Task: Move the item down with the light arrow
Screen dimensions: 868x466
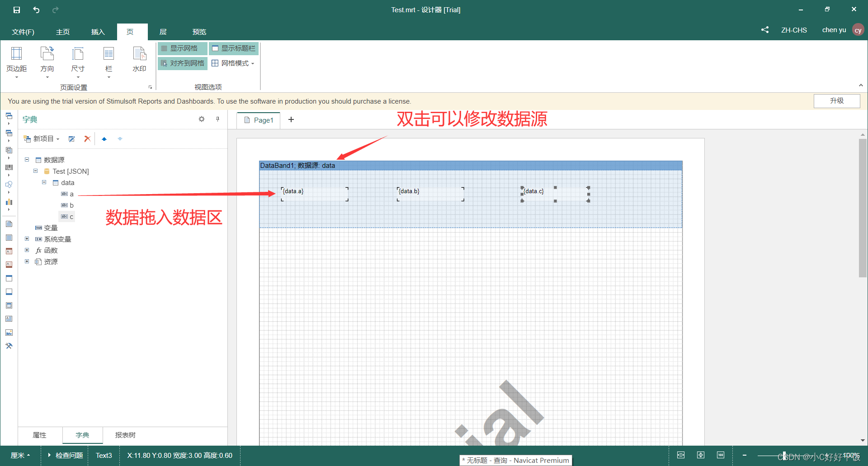Action: coord(120,139)
